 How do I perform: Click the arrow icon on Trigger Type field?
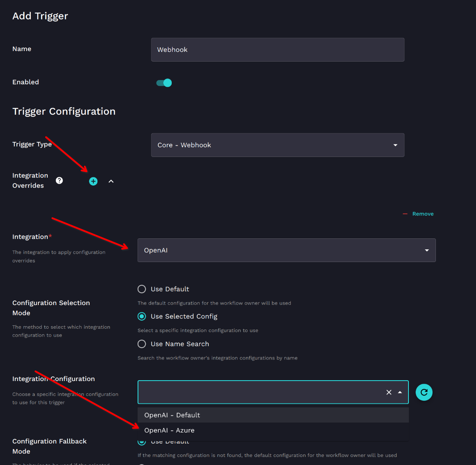pos(395,145)
